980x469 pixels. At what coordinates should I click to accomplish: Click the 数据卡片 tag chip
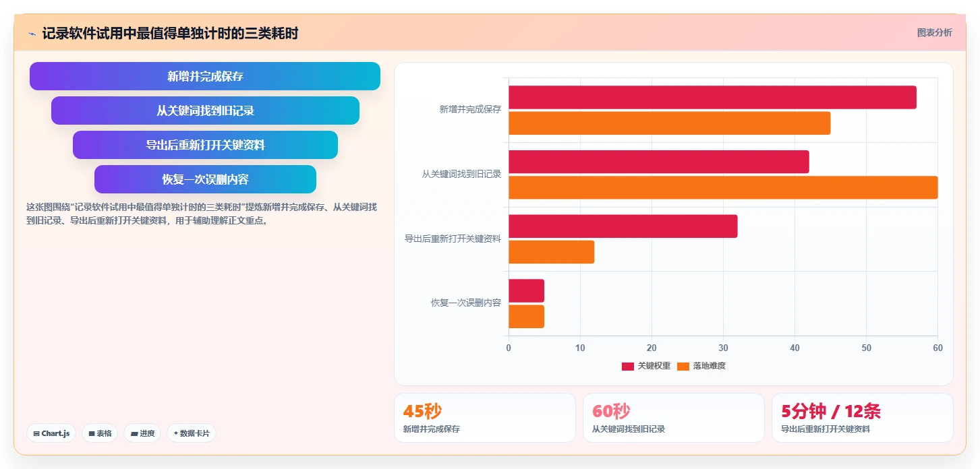pyautogui.click(x=192, y=433)
